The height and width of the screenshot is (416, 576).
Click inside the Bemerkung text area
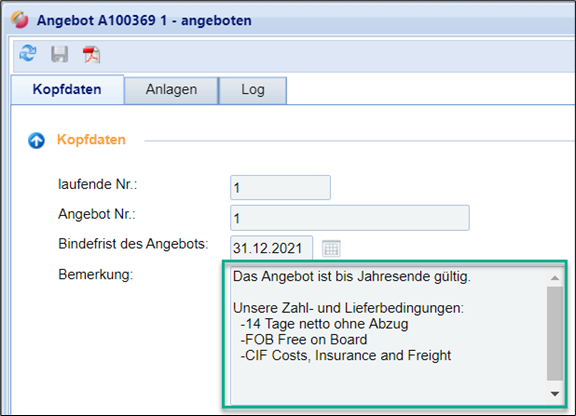[389, 335]
